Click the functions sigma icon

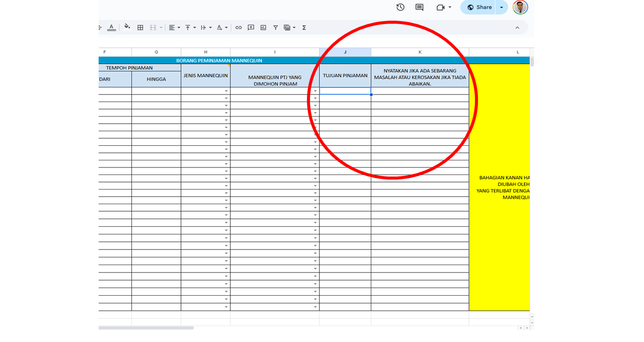304,28
